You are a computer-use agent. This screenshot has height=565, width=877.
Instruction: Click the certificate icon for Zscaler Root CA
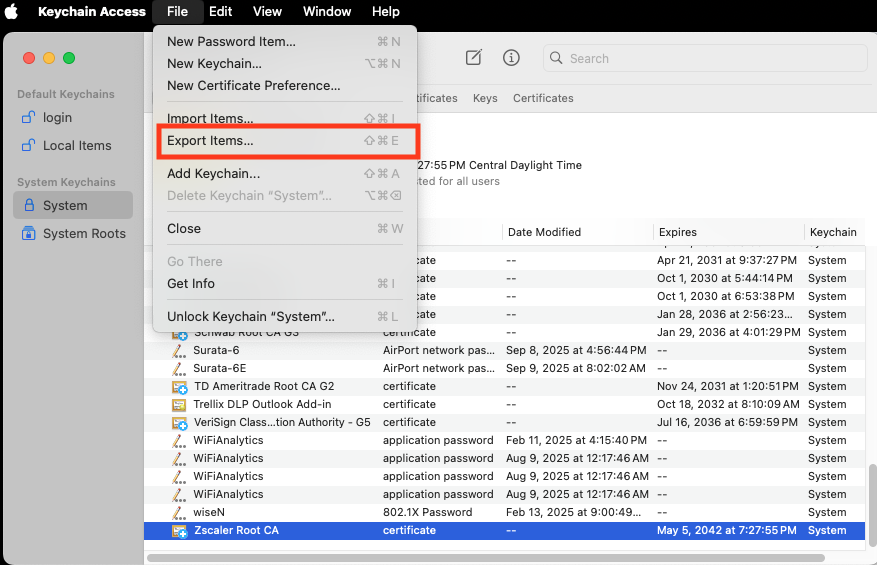coord(179,531)
